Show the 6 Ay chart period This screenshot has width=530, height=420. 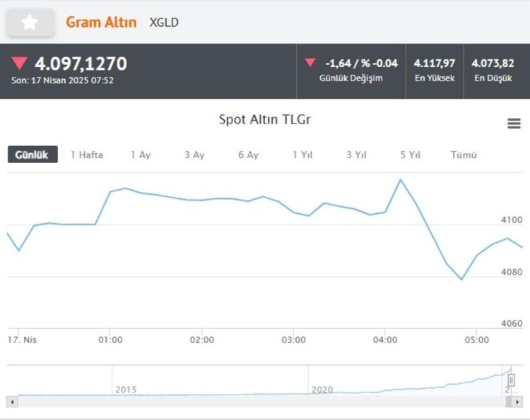248,155
